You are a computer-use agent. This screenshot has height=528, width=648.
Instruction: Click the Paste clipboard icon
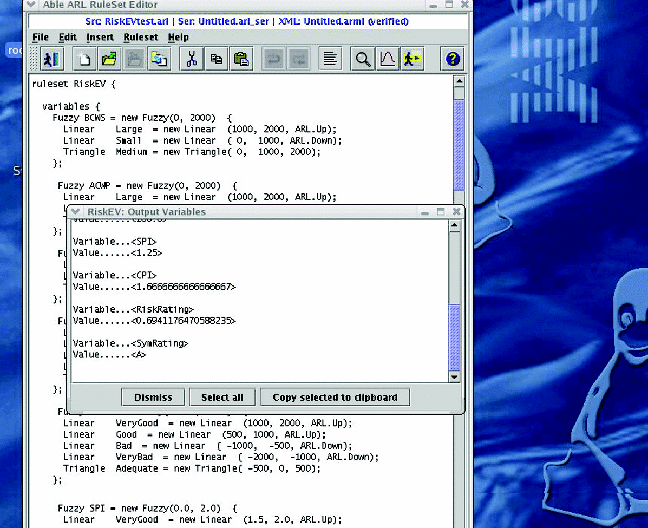(x=241, y=60)
